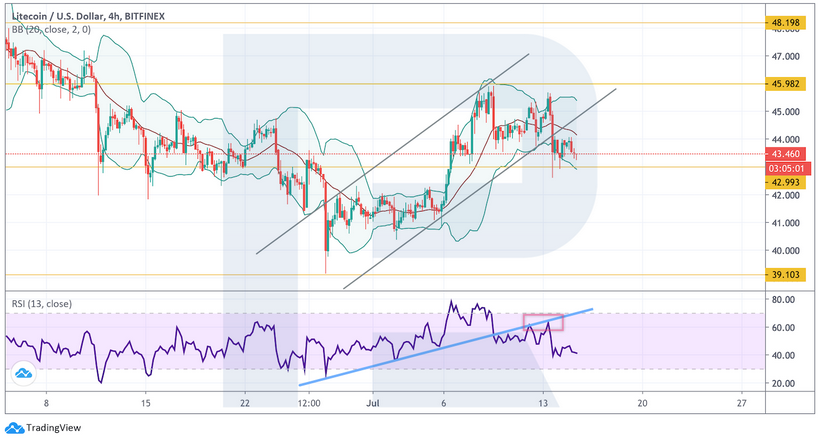Click the TradingView cloud logo icon at bottom-left
Image resolution: width=820 pixels, height=442 pixels.
14,428
